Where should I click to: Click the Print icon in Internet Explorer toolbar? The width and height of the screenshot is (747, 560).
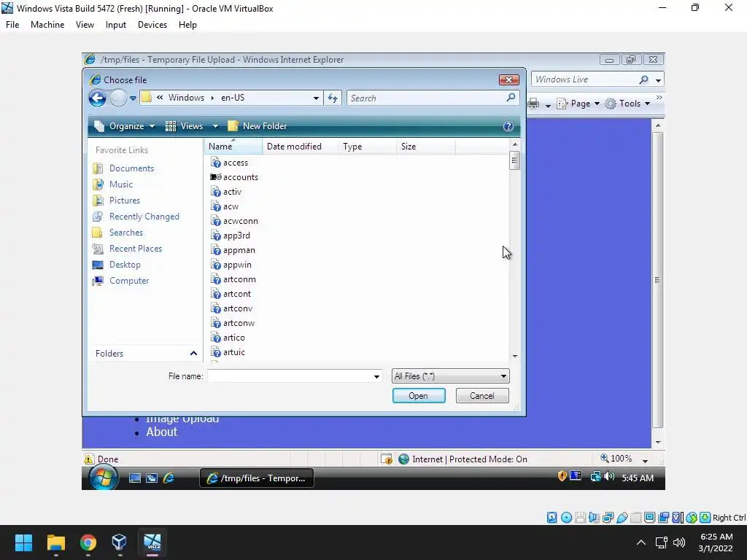533,104
